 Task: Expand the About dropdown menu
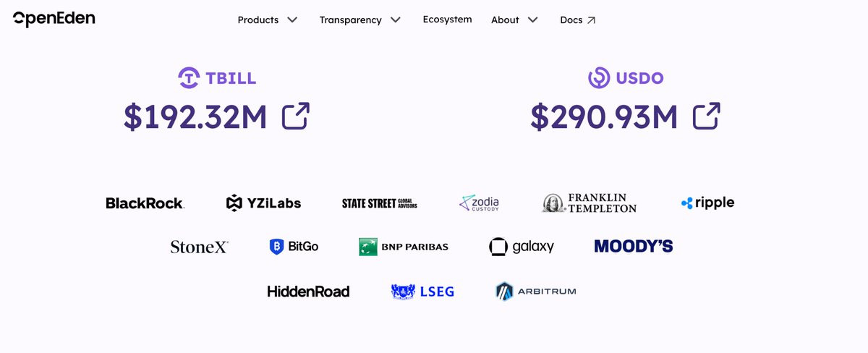coord(514,20)
